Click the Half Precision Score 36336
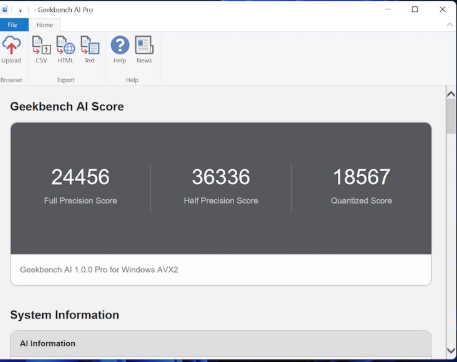The width and height of the screenshot is (457, 362). [x=221, y=177]
